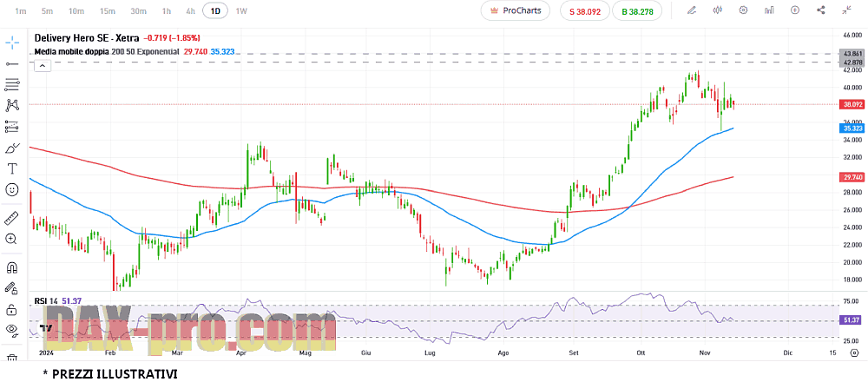Click the Ago label on time axis
Screen dimensions: 868x382
[503, 352]
